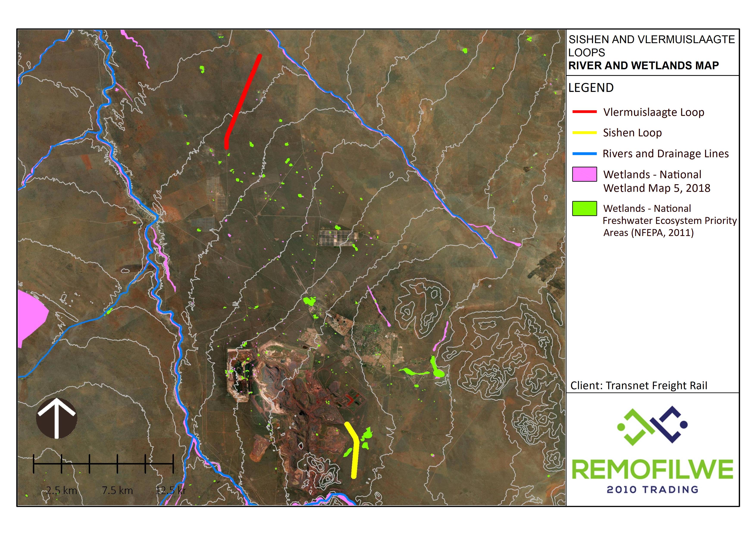Image resolution: width=756 pixels, height=535 pixels.
Task: Click the Vlermuislaagte Loop legend label
Action: point(654,112)
